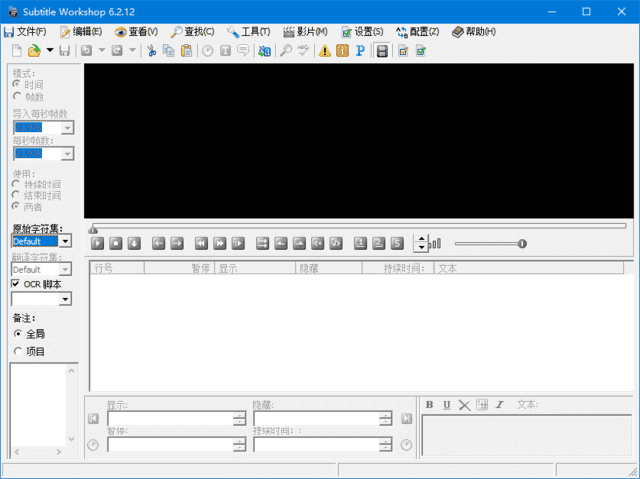This screenshot has height=479, width=640.
Task: Select the 全局 notes radio button
Action: point(18,334)
